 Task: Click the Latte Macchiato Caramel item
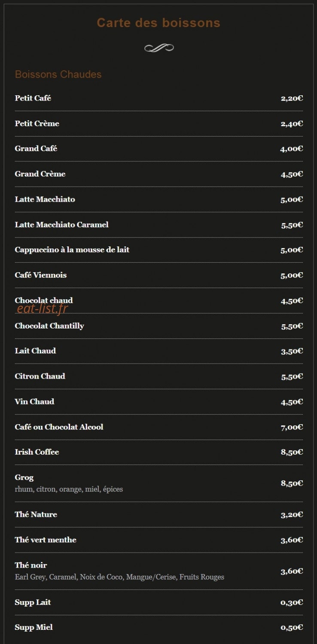coord(62,225)
